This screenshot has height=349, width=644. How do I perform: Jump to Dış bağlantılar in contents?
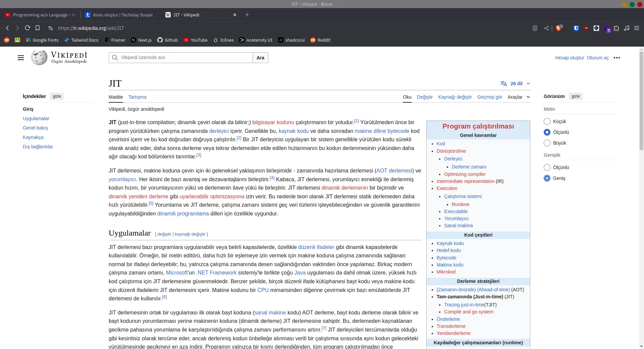(38, 147)
